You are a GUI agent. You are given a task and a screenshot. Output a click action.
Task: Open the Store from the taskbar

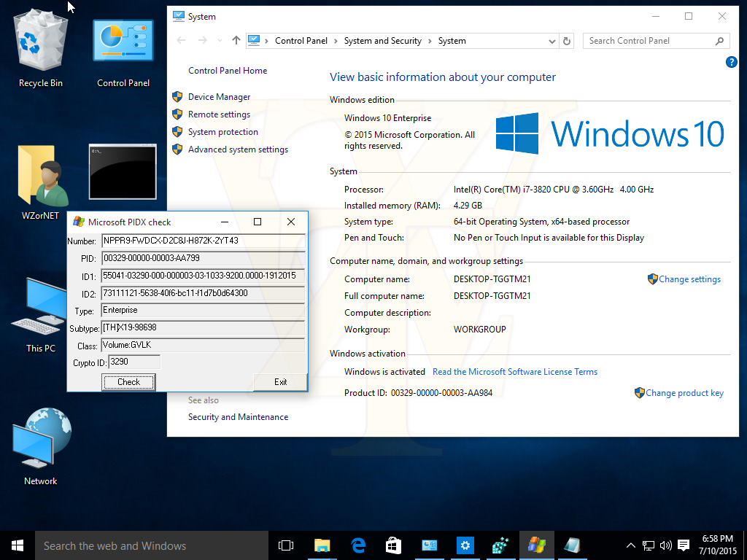tap(393, 545)
